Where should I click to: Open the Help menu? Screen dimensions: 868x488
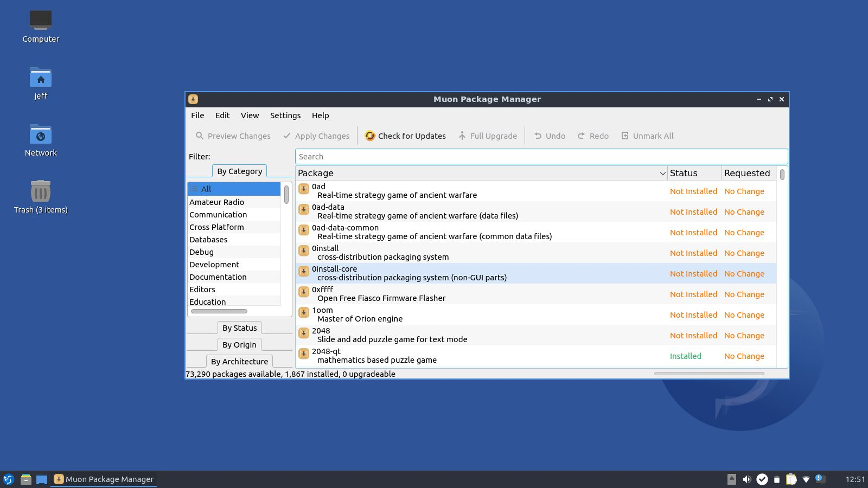coord(320,115)
